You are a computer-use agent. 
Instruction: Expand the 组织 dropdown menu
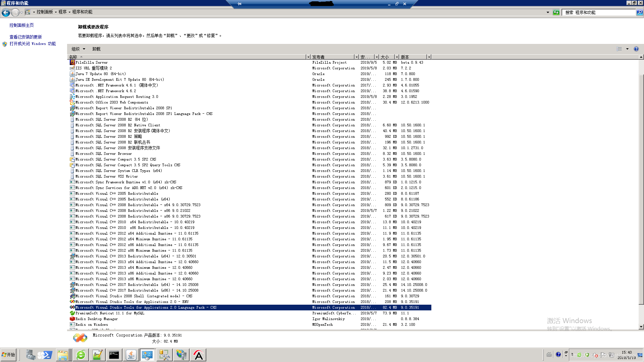point(78,49)
